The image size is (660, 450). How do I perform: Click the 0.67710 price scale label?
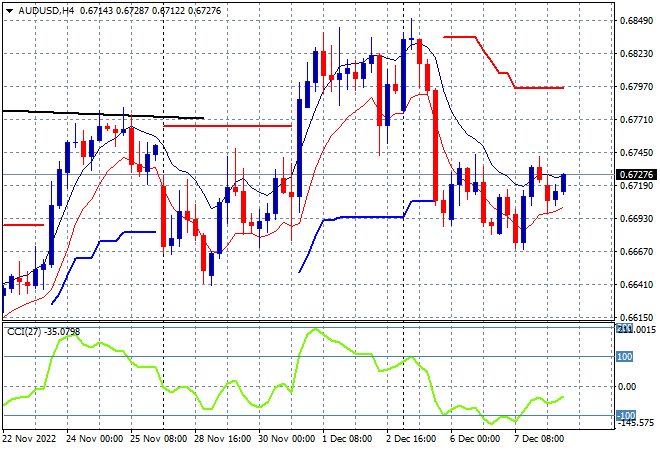636,120
